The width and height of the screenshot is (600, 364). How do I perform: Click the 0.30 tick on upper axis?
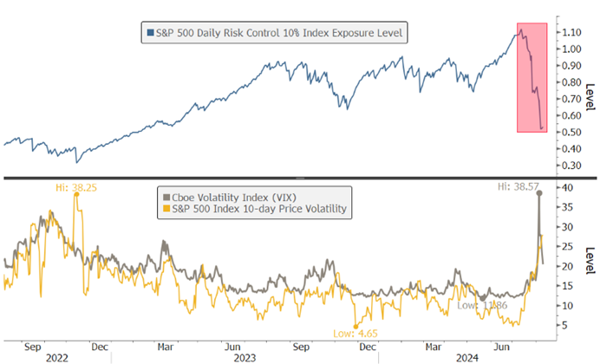coord(571,166)
